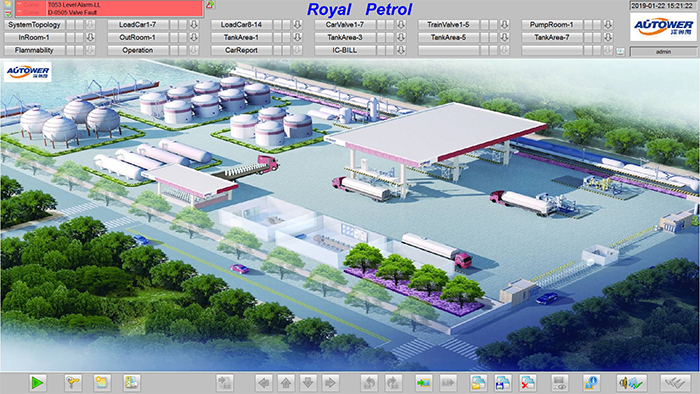
Task: Click the save screen floppy icon
Action: (503, 383)
